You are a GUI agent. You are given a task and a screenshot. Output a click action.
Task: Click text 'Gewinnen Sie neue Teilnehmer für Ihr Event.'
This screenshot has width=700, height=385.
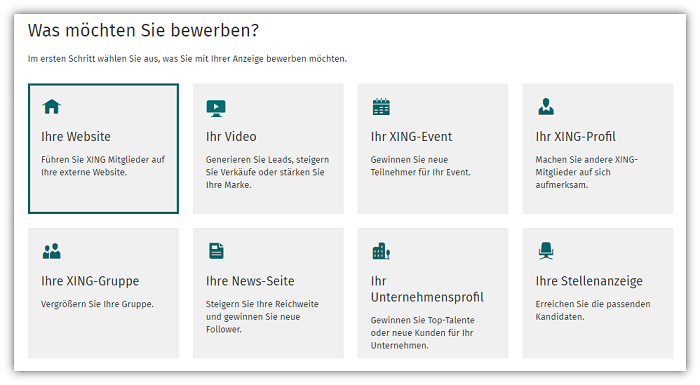point(421,166)
